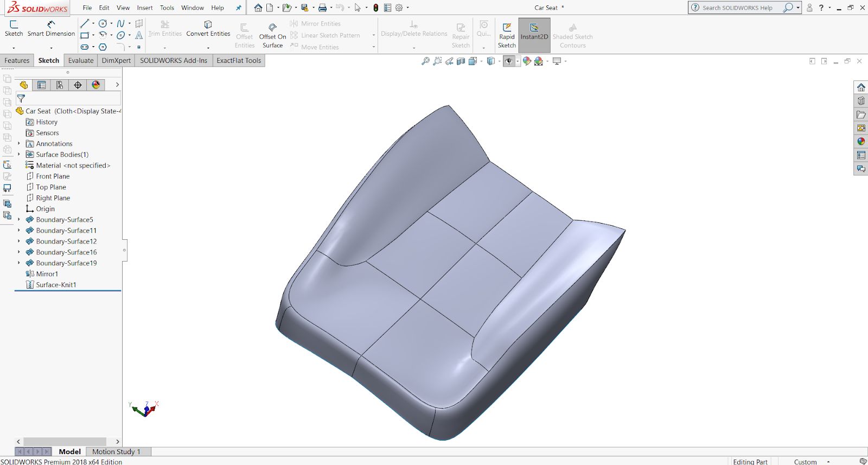Toggle the pin on the menu bar
The height and width of the screenshot is (465, 868).
[x=238, y=8]
